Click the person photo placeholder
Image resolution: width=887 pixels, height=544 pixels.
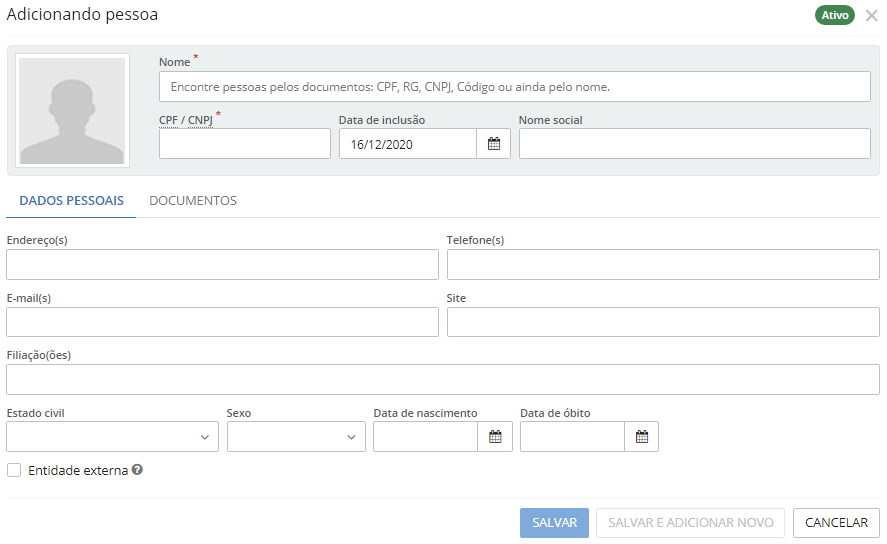pos(72,111)
